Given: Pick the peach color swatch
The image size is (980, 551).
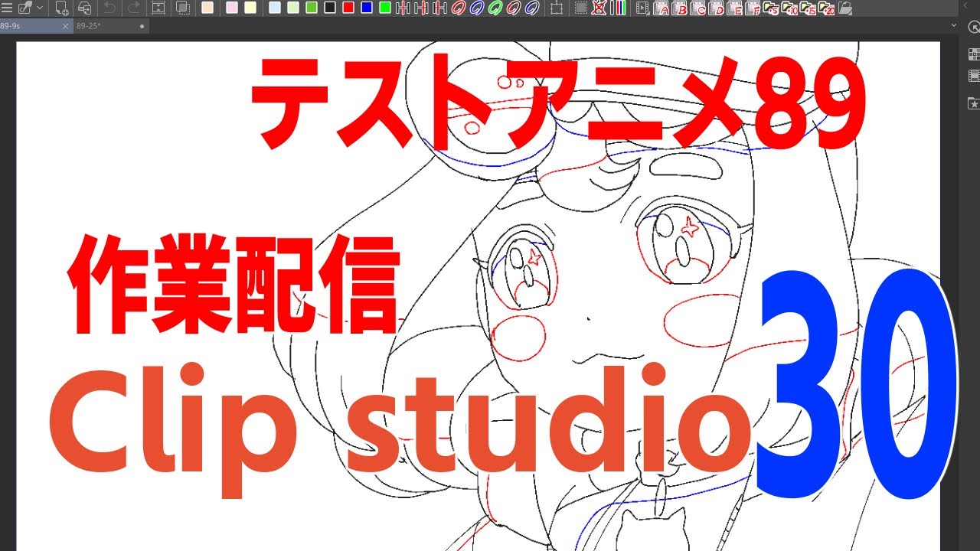Looking at the screenshot, I should click(x=207, y=8).
